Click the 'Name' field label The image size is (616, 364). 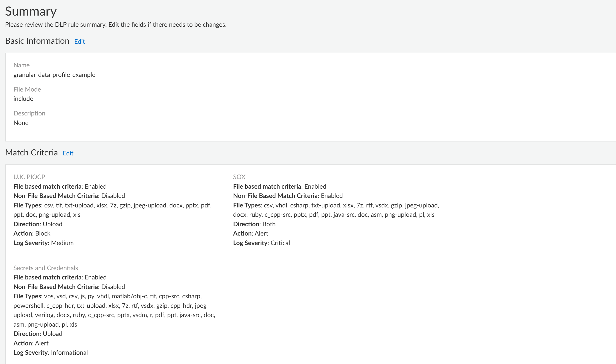(22, 65)
